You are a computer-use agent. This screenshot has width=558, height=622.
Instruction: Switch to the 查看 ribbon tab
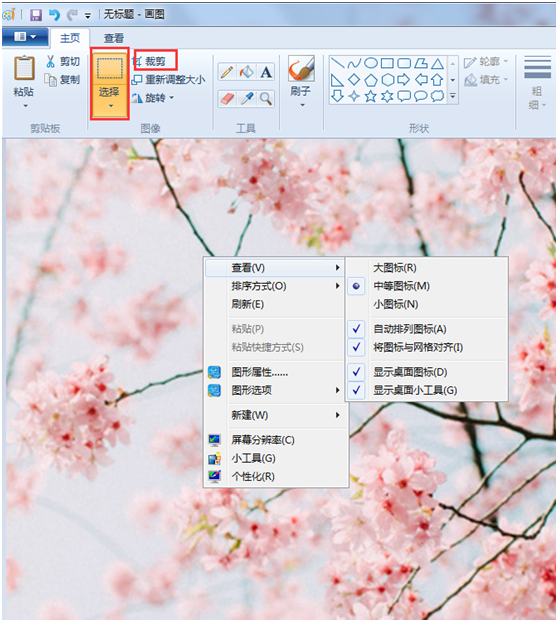pyautogui.click(x=114, y=38)
